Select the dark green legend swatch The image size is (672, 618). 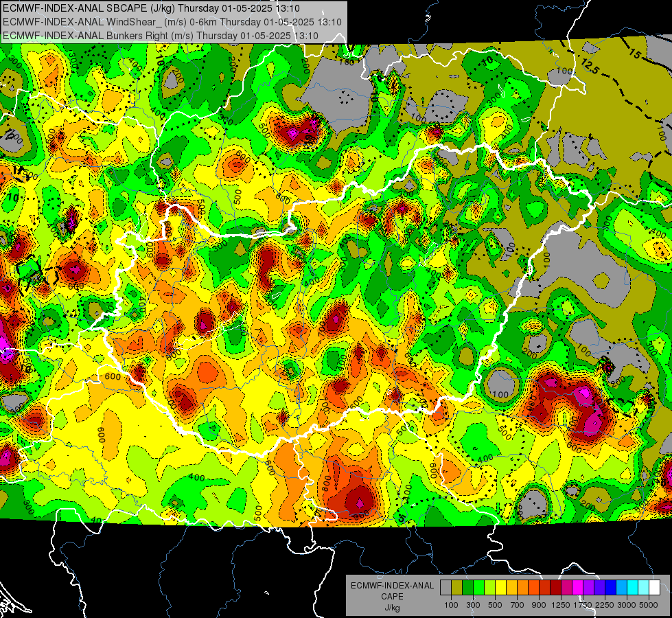click(467, 587)
